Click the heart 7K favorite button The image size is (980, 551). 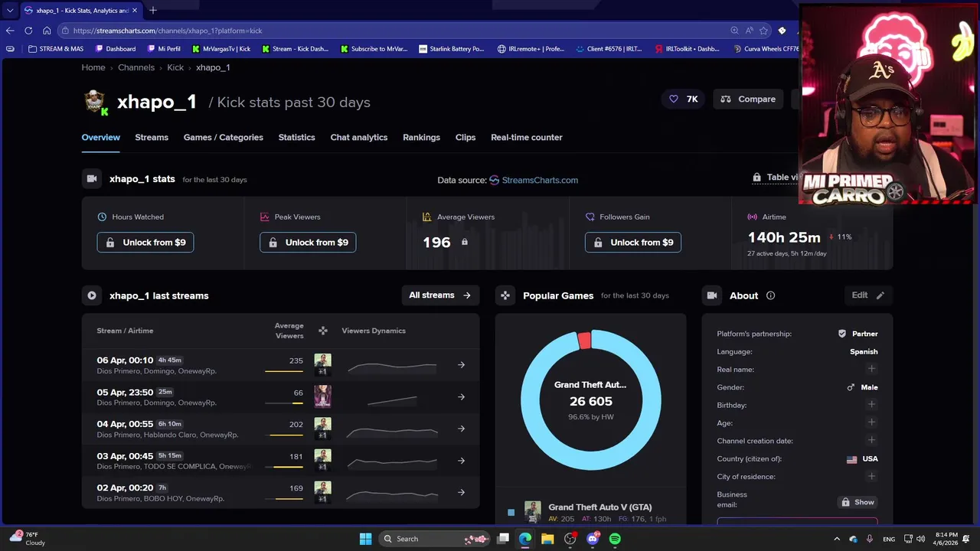(684, 99)
